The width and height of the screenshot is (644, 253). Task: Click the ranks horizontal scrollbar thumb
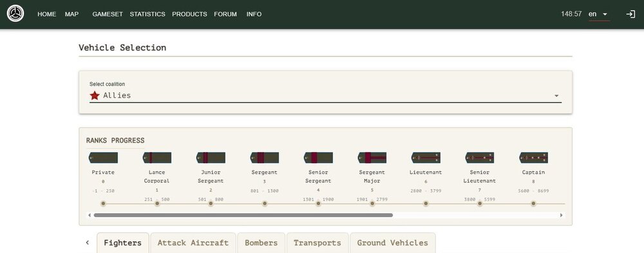tap(243, 215)
